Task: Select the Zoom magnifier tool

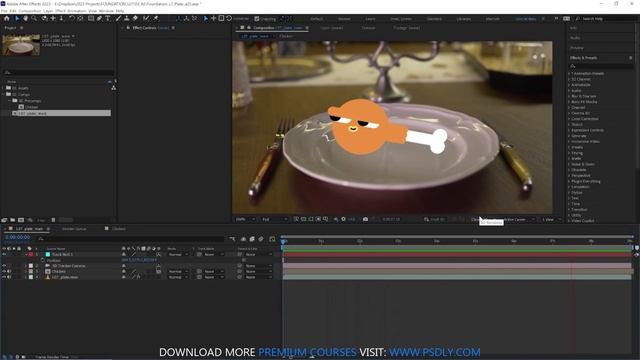Action: [x=34, y=18]
